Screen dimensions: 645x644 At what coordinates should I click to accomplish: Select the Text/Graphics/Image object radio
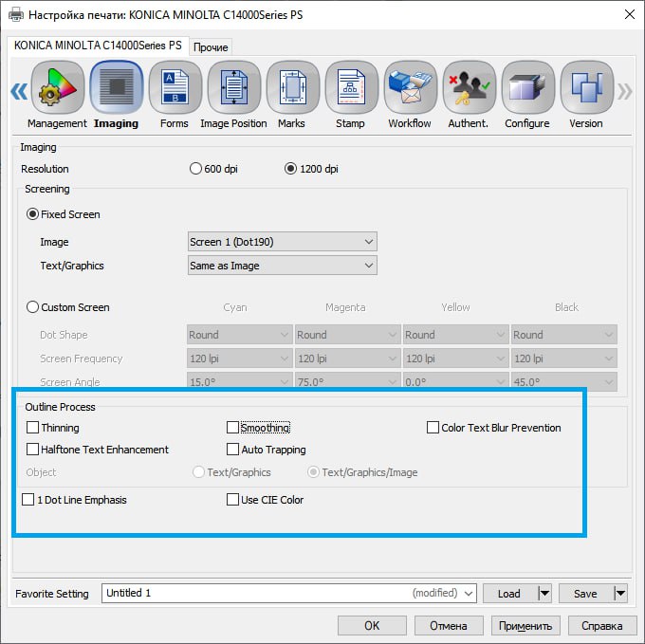(x=313, y=472)
